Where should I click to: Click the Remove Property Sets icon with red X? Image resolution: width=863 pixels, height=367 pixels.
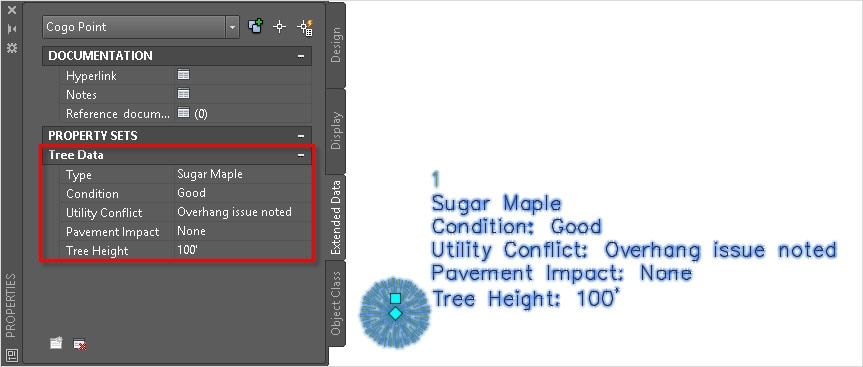(80, 344)
